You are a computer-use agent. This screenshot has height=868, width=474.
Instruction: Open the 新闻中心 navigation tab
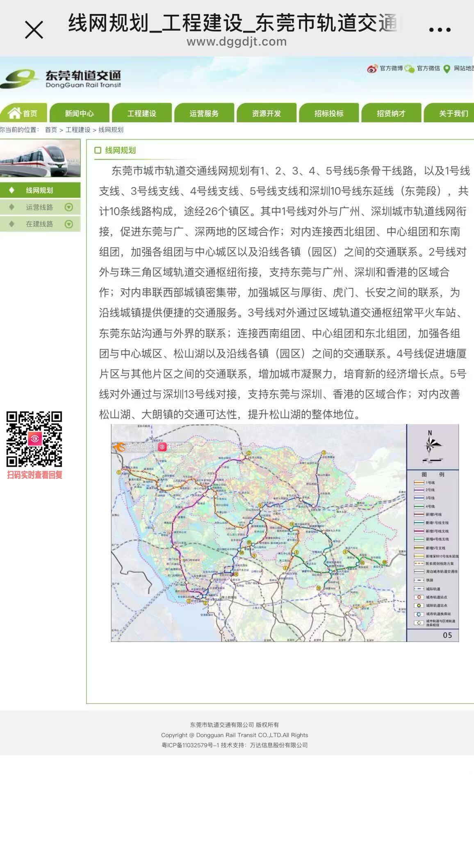pyautogui.click(x=79, y=114)
